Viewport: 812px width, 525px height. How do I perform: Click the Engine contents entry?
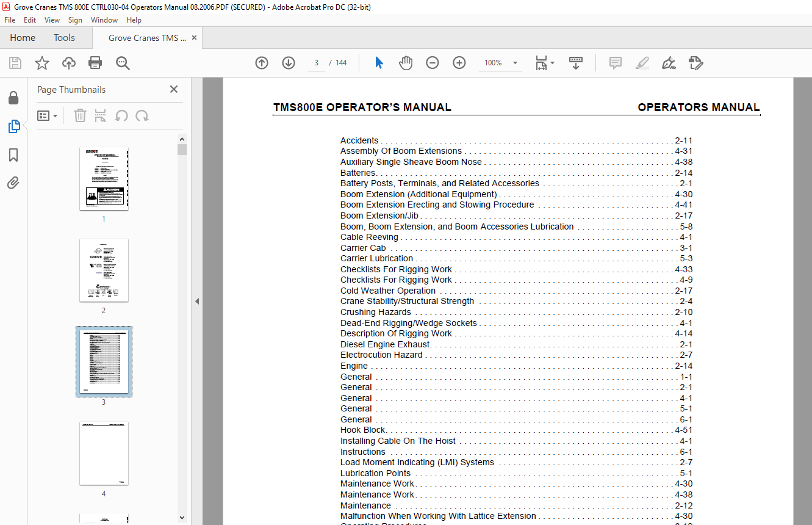coord(516,366)
